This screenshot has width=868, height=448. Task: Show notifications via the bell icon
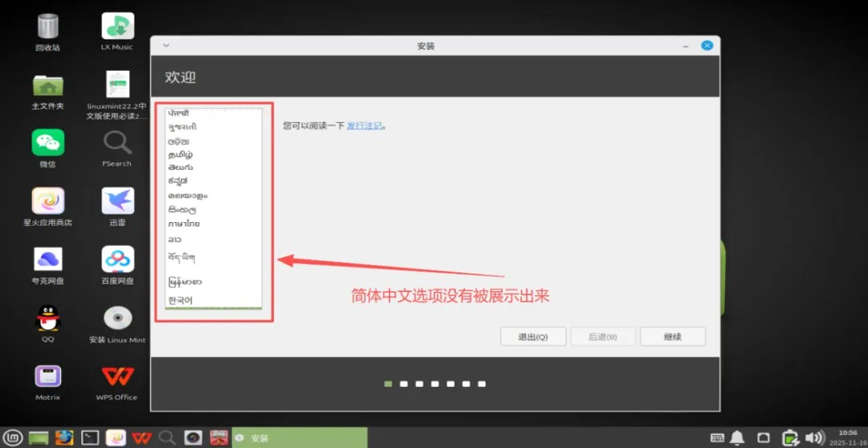(737, 438)
